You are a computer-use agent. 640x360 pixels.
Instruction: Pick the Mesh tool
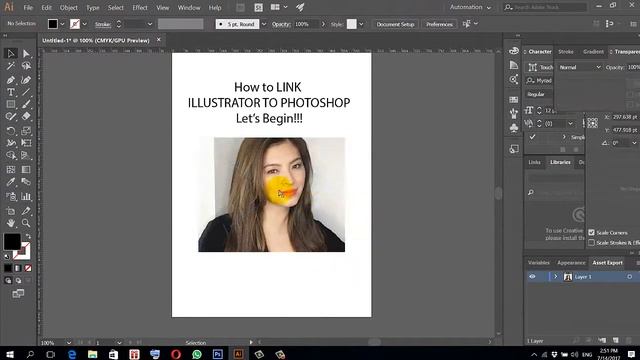coord(11,169)
